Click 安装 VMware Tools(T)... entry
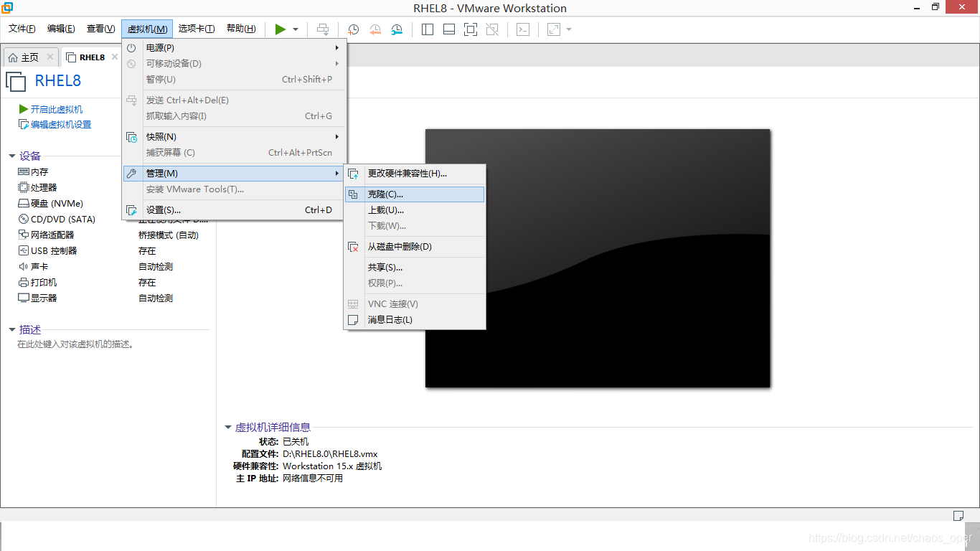980x551 pixels. coord(234,189)
